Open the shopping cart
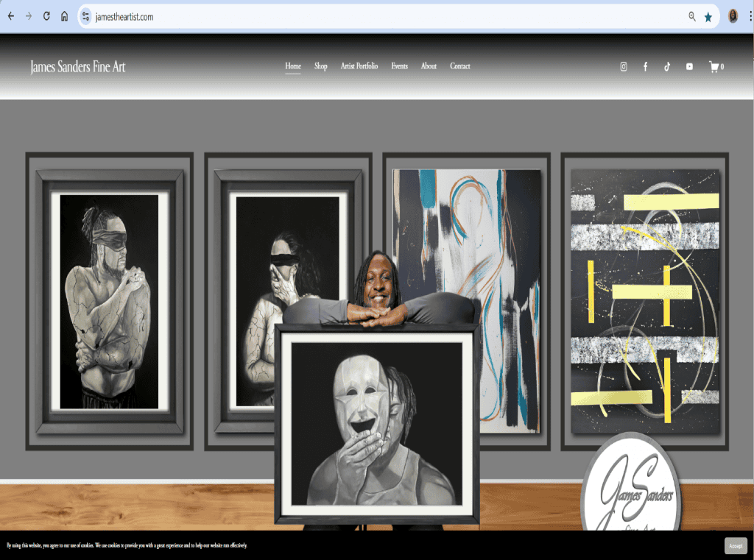Viewport: 754px width, 560px height. pos(715,66)
